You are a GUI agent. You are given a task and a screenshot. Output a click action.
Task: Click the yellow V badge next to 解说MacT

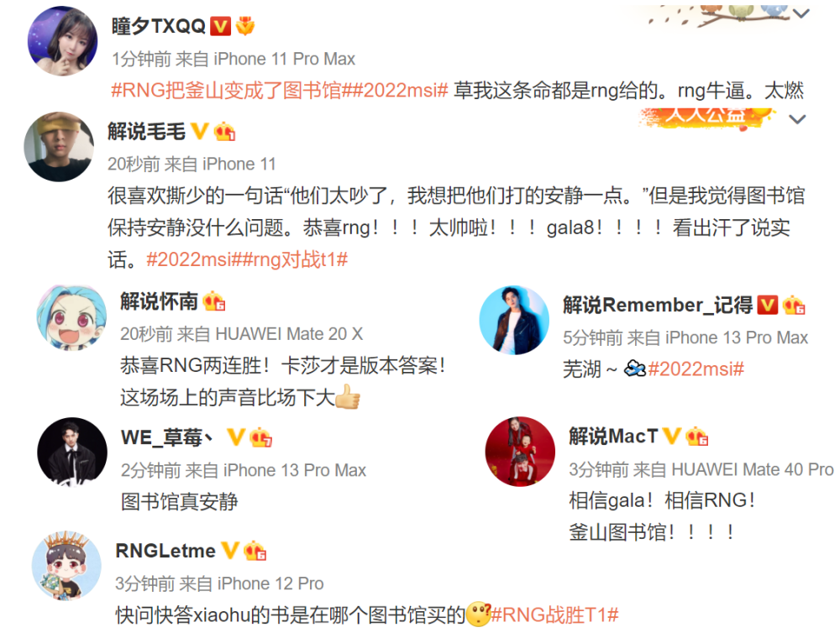coord(672,436)
